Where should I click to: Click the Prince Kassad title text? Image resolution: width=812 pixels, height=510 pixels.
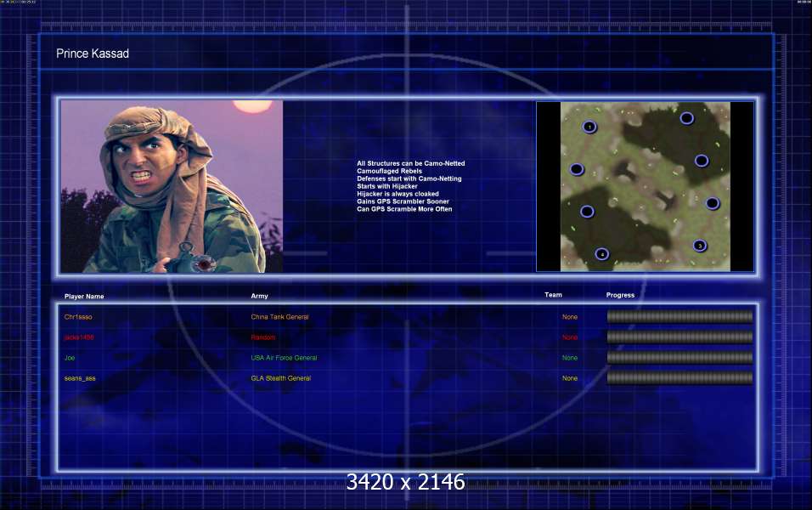pos(93,54)
